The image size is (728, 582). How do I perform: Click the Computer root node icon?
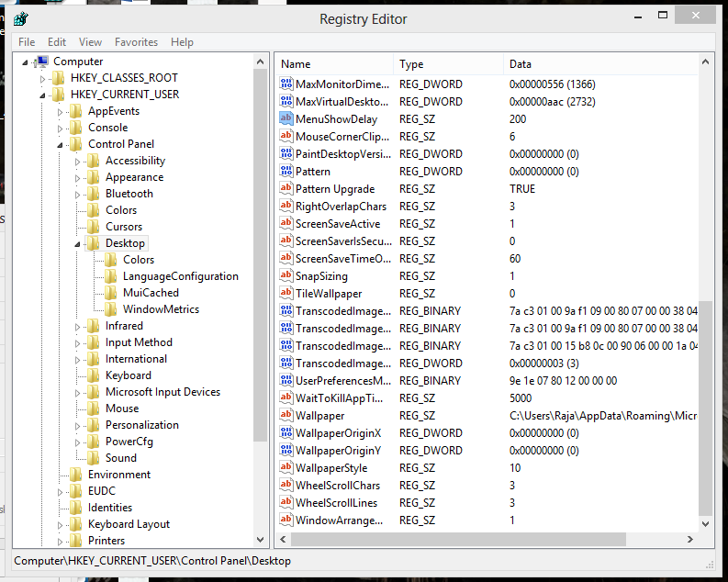click(x=41, y=62)
